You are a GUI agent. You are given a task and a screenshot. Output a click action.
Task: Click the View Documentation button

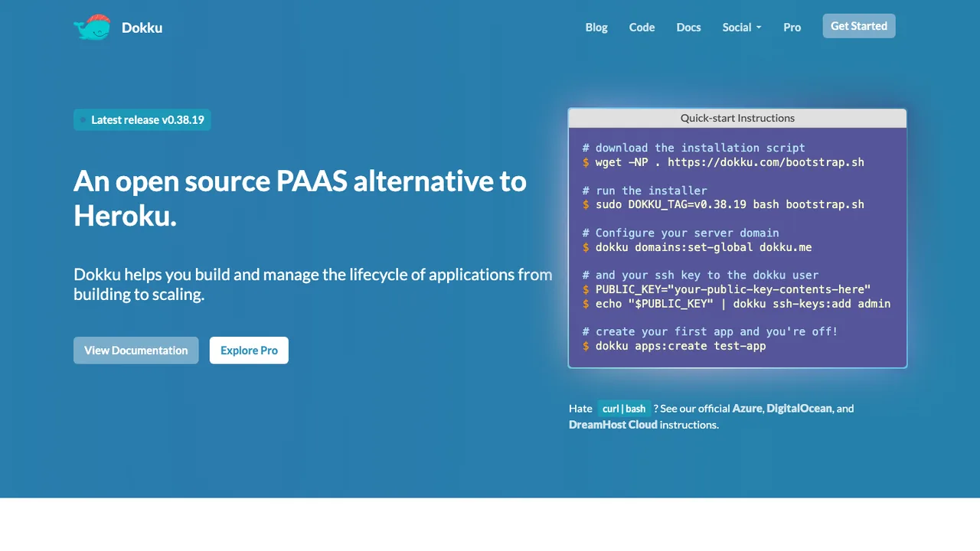click(136, 350)
